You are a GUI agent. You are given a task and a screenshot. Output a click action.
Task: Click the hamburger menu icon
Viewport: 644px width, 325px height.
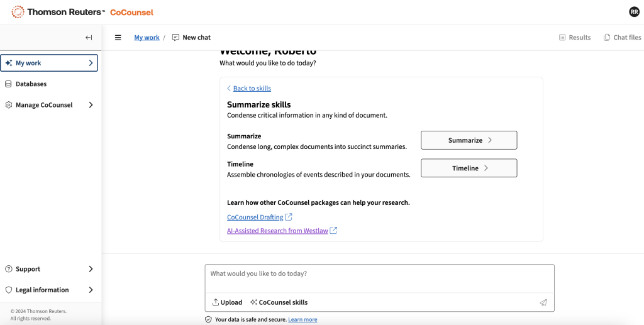118,38
